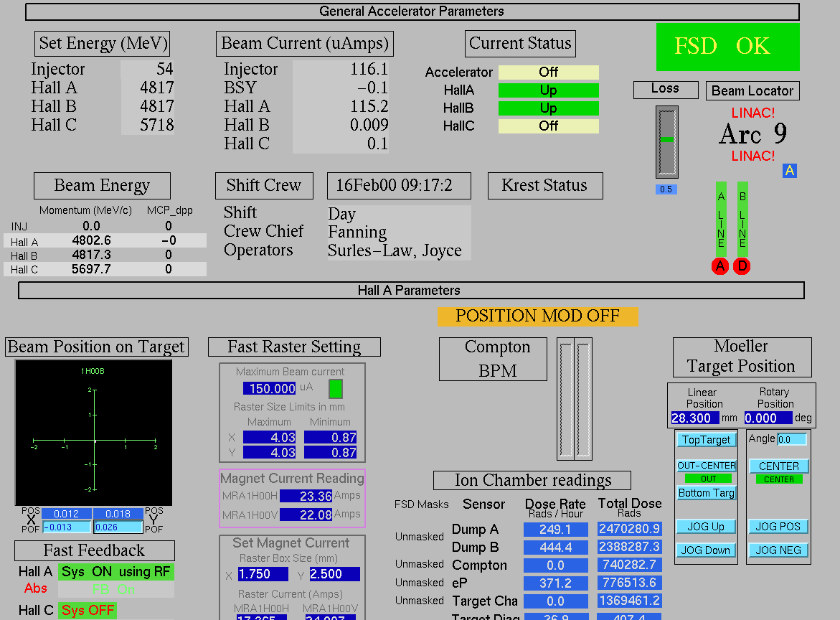
Task: Click the red D circle under B LINE
Action: coord(742,266)
